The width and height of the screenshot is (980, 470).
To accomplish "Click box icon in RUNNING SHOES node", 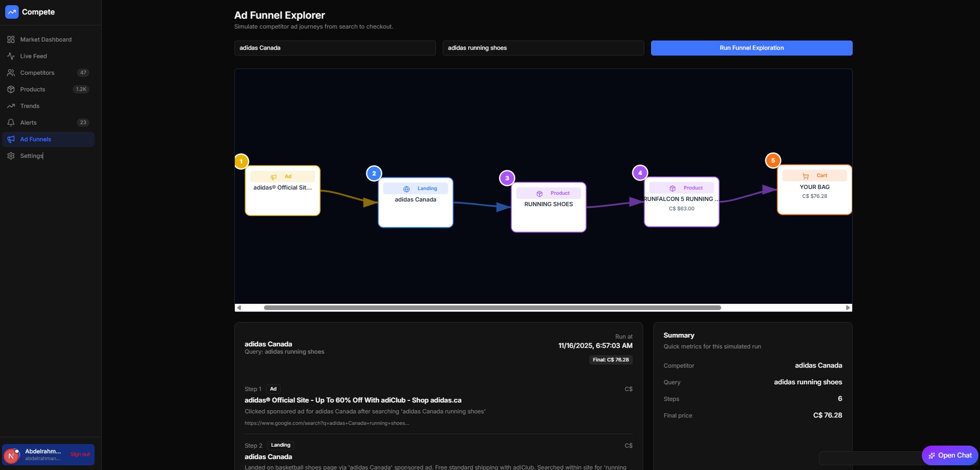I will click(x=539, y=194).
